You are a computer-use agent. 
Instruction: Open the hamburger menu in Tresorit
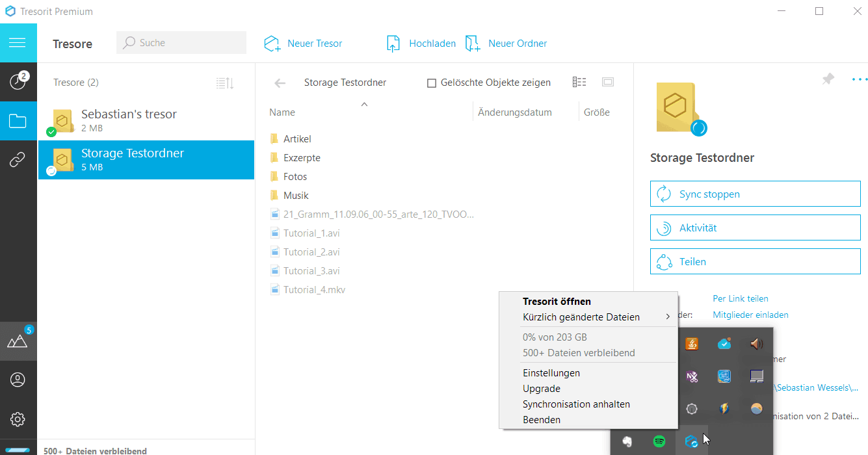pos(18,43)
